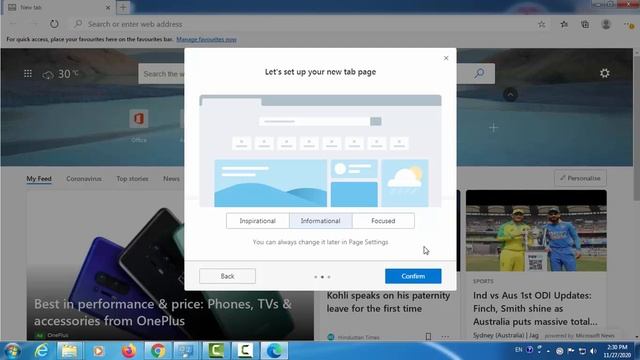The width and height of the screenshot is (640, 360).
Task: Open the OnePlus phones article
Action: pos(162,312)
